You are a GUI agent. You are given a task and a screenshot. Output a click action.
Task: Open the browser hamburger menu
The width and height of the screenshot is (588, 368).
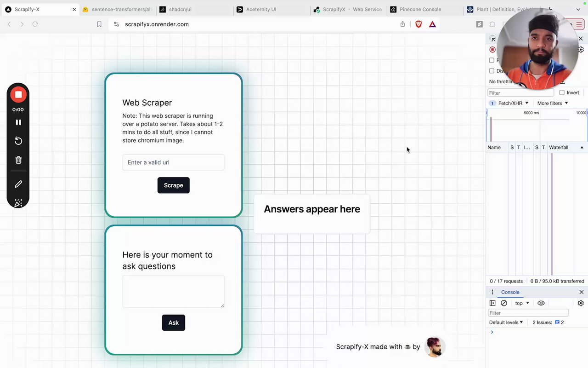[x=579, y=24]
